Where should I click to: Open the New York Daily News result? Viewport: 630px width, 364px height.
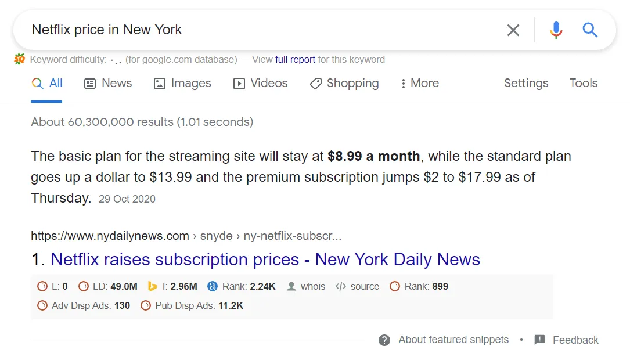tap(265, 259)
